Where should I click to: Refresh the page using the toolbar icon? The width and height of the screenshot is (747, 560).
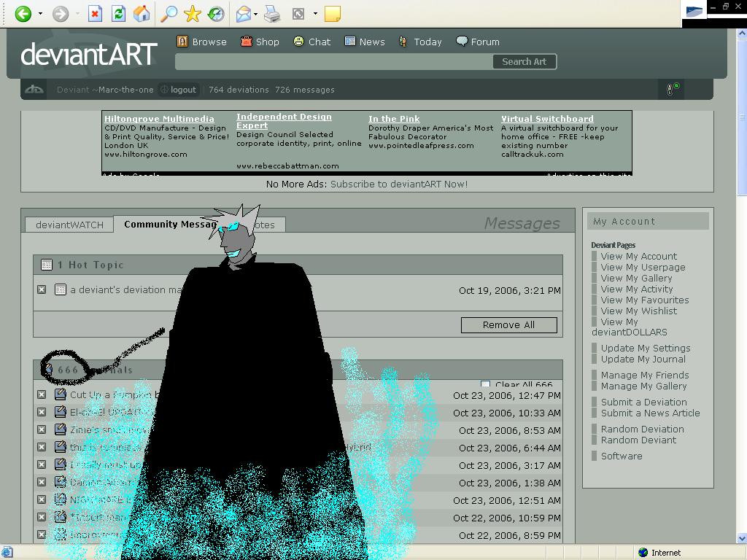[118, 14]
